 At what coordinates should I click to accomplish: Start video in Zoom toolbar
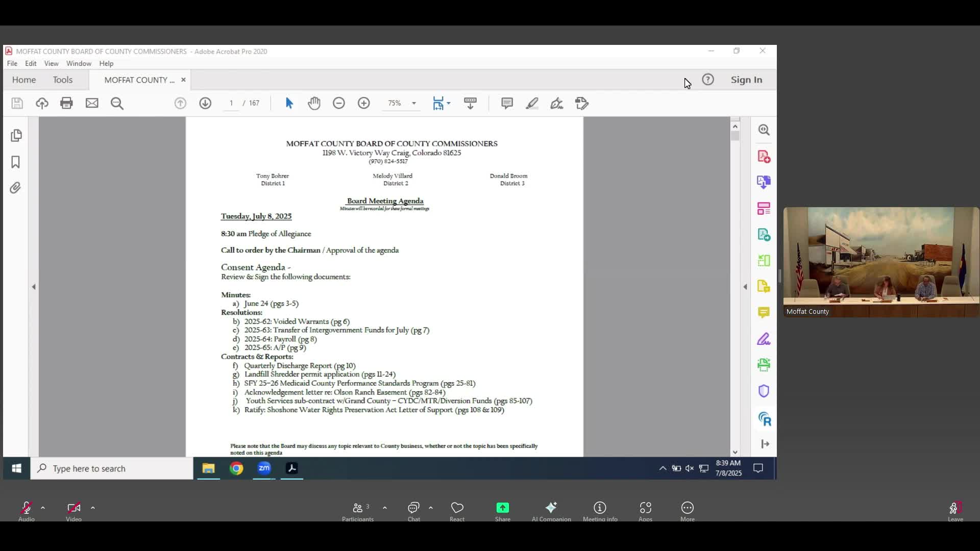pos(73,508)
